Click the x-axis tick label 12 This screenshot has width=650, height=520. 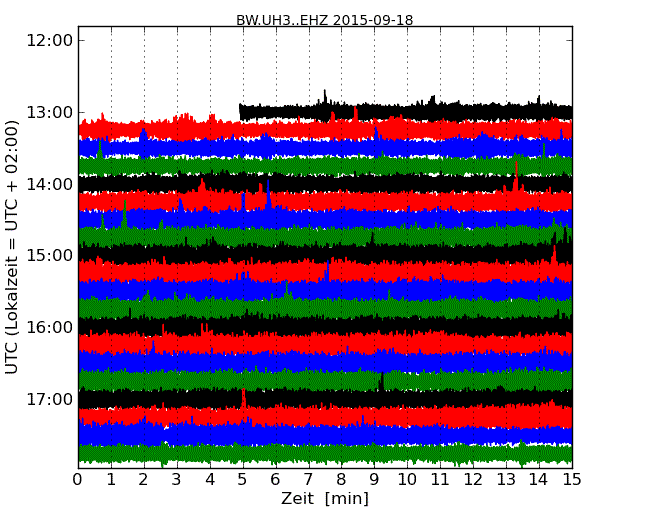tap(473, 480)
